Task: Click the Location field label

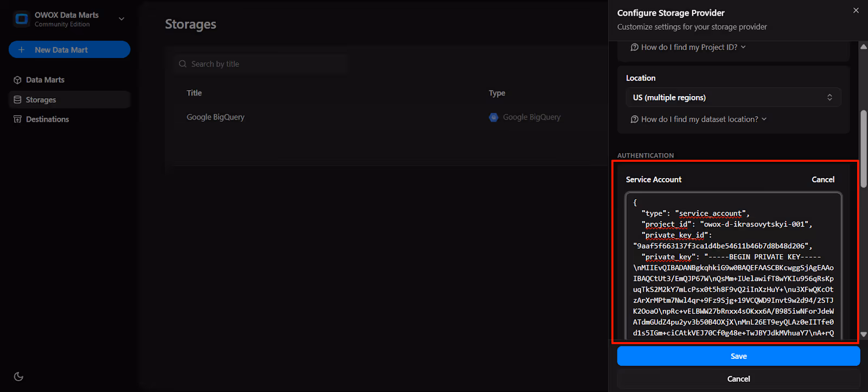Action: tap(641, 78)
